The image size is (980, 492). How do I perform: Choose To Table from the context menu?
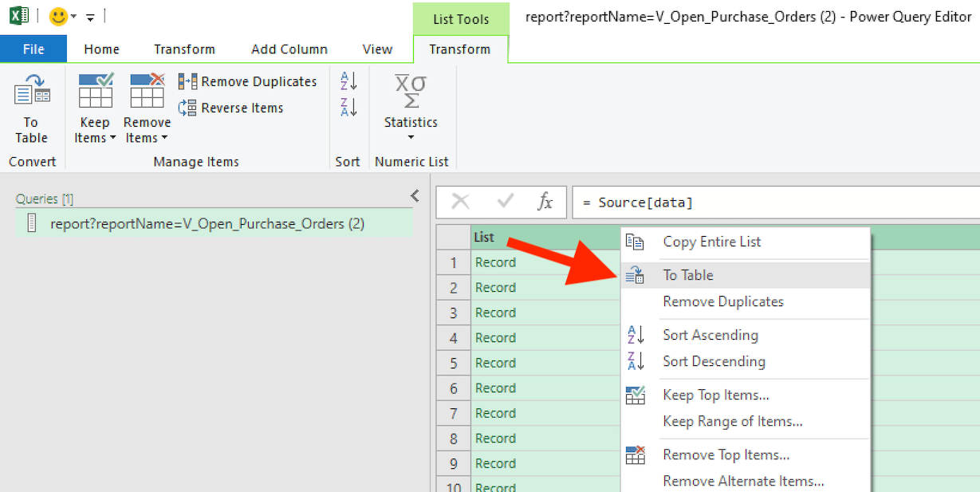pyautogui.click(x=688, y=275)
